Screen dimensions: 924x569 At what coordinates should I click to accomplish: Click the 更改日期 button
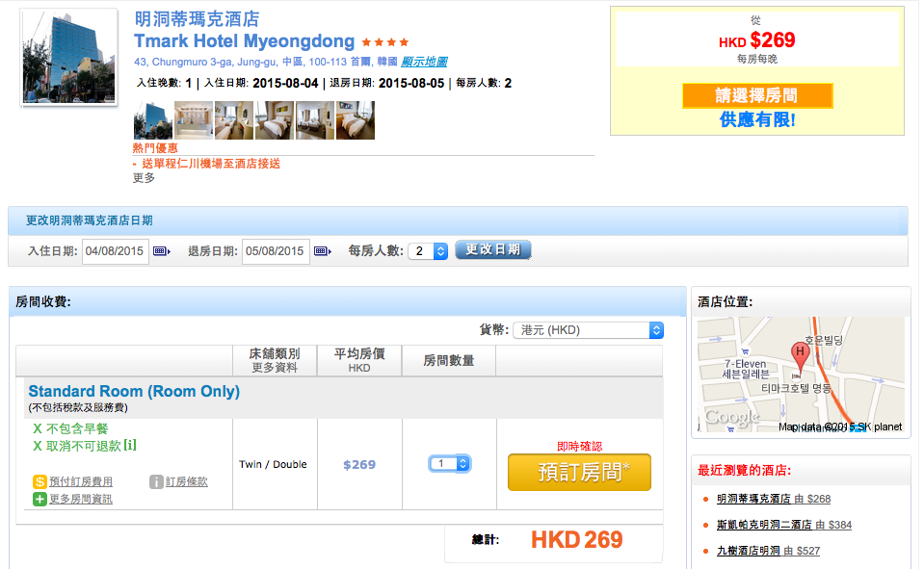493,249
